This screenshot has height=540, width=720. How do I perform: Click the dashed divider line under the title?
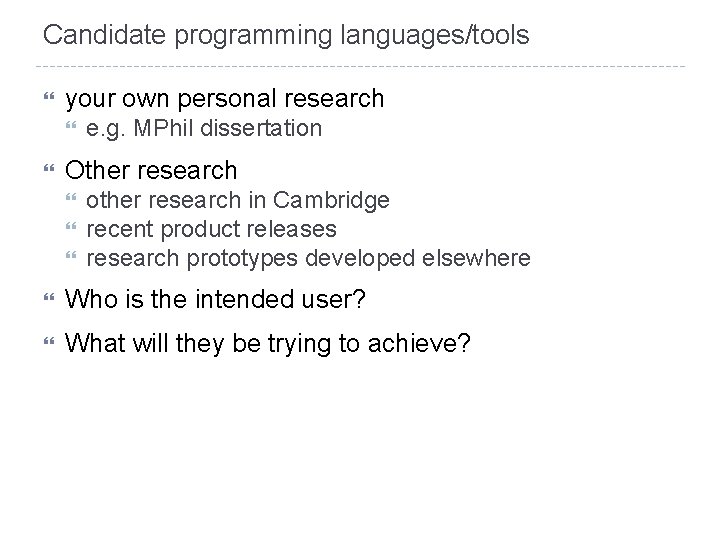tap(360, 67)
